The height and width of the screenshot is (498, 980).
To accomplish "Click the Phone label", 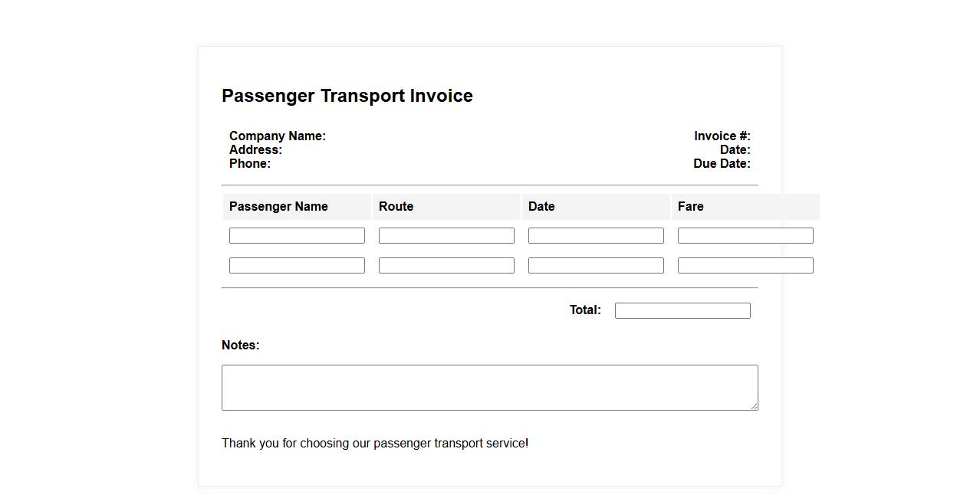I will tap(250, 164).
